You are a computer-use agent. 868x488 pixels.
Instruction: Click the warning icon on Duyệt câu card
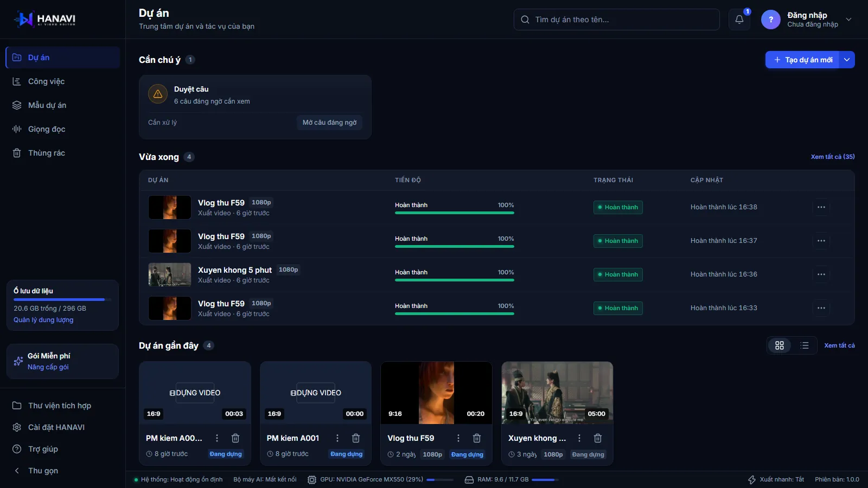pyautogui.click(x=158, y=94)
